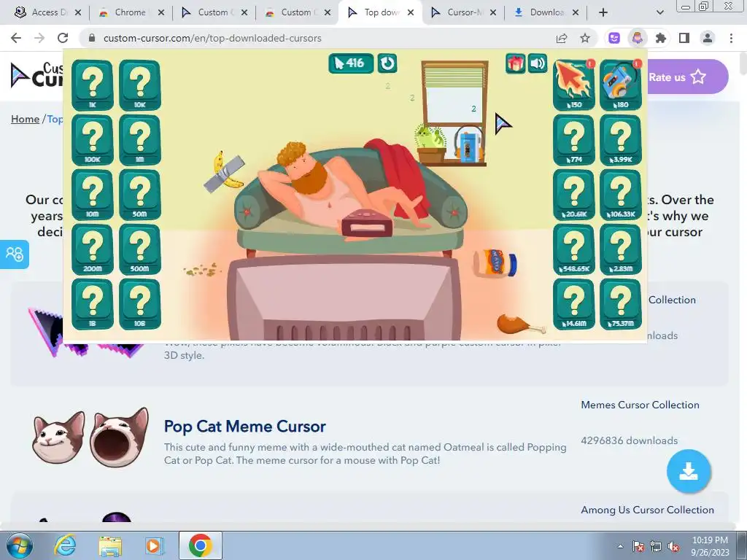Click the locked upgrade costing 774
This screenshot has width=747, height=560.
[x=573, y=140]
